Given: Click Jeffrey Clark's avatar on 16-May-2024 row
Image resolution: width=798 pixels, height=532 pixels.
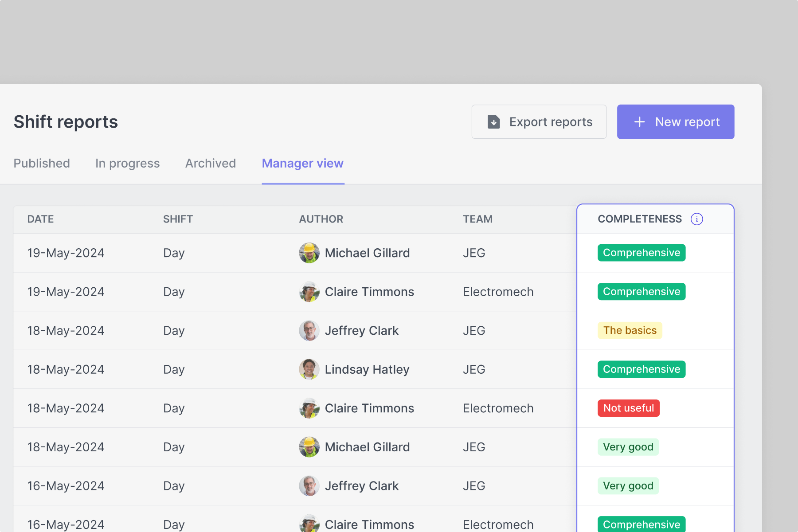Looking at the screenshot, I should 309,486.
